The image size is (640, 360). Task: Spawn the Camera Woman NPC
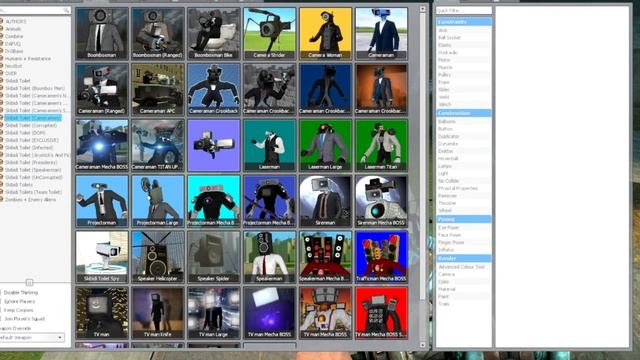(x=325, y=33)
